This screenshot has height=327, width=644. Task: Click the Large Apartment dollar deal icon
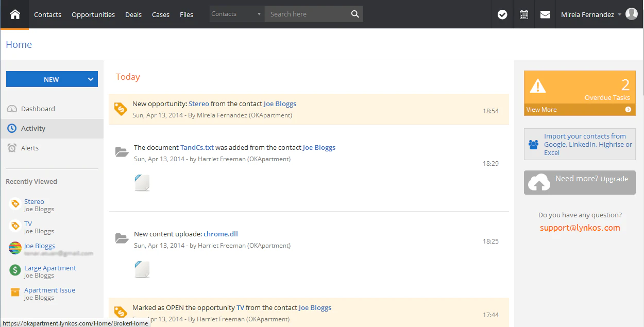15,270
